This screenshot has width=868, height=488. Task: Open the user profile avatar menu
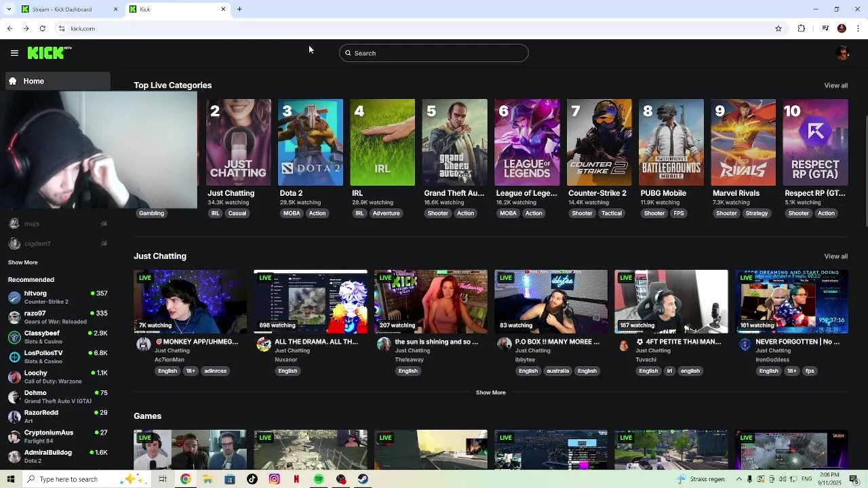pyautogui.click(x=843, y=53)
